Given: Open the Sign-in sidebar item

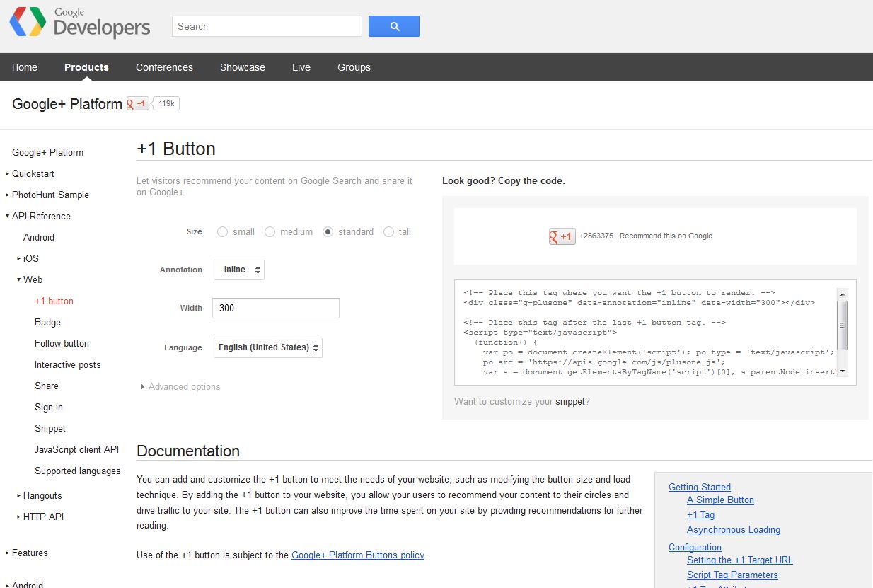Looking at the screenshot, I should click(49, 408).
